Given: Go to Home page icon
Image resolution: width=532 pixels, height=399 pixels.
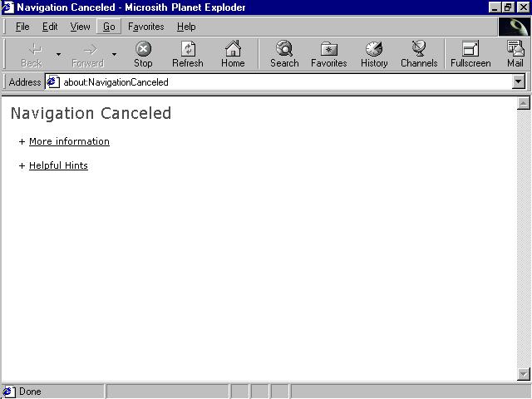Looking at the screenshot, I should (x=233, y=54).
